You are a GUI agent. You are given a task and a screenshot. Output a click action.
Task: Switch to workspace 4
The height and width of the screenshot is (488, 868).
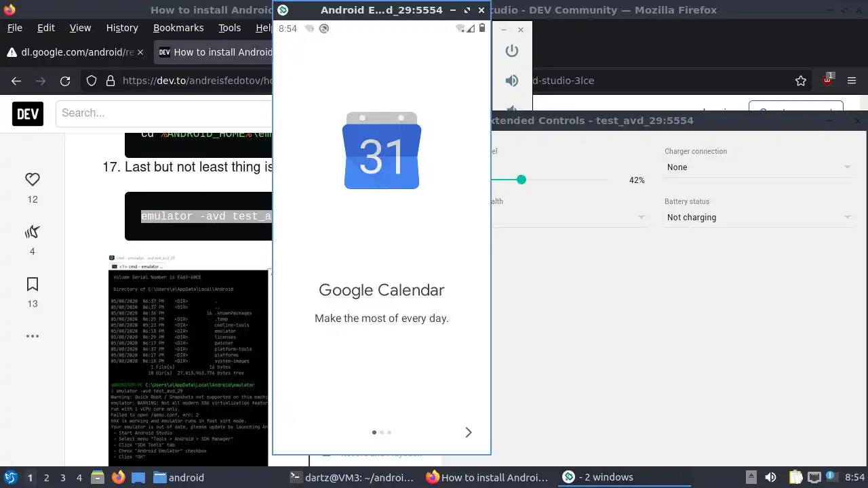tap(79, 477)
